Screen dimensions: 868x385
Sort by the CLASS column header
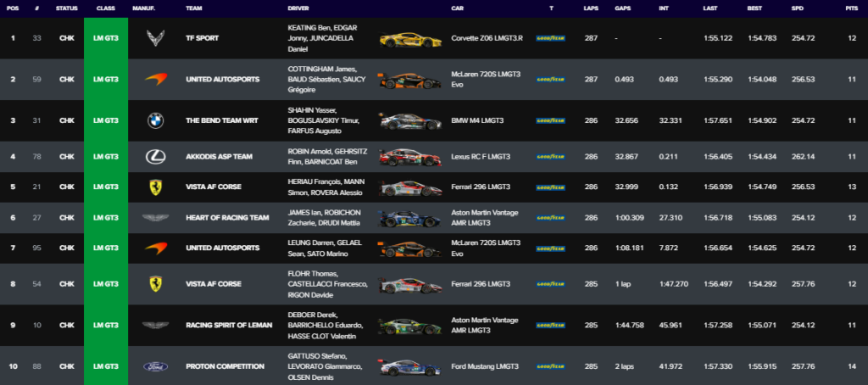[x=106, y=8]
